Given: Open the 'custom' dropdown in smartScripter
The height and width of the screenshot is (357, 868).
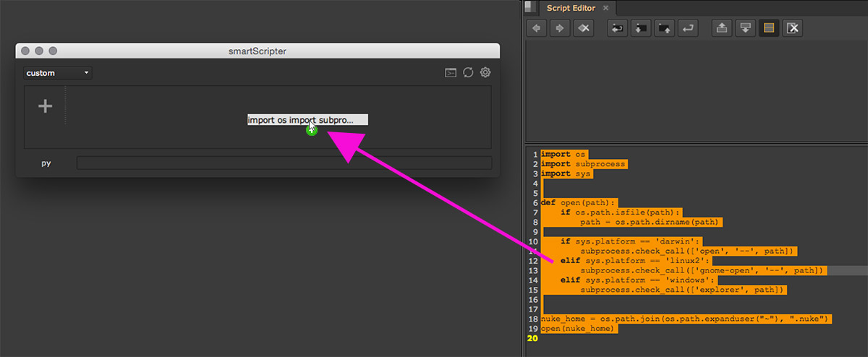Looking at the screenshot, I should tap(57, 73).
